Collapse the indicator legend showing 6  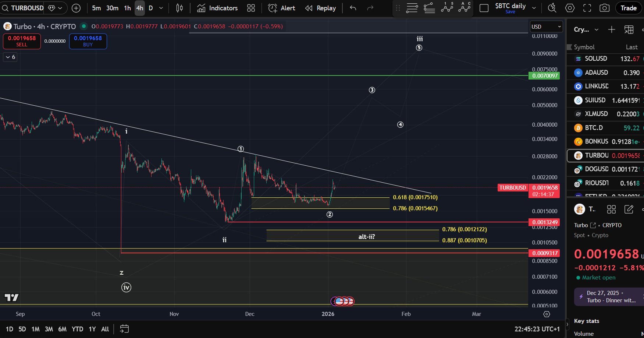point(10,57)
